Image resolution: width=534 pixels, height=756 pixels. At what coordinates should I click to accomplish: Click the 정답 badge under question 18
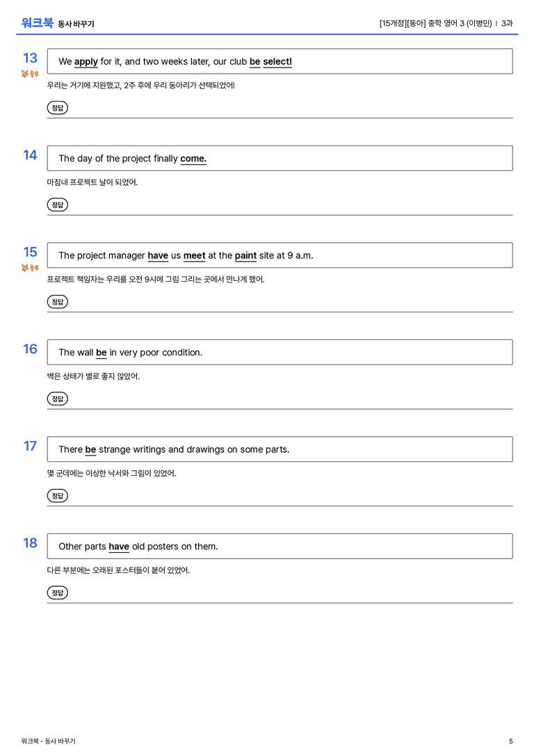click(57, 592)
